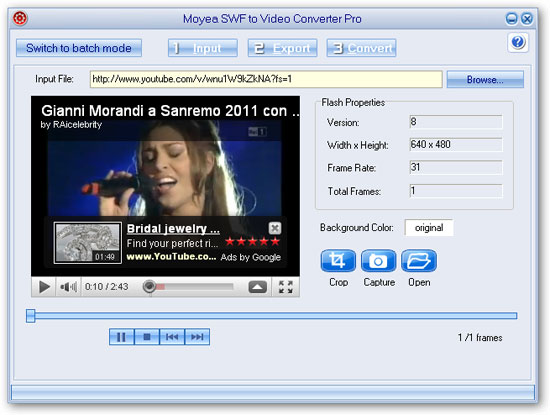Click the by RAIcelebrity uploader text
This screenshot has width=550, height=415.
tap(71, 125)
